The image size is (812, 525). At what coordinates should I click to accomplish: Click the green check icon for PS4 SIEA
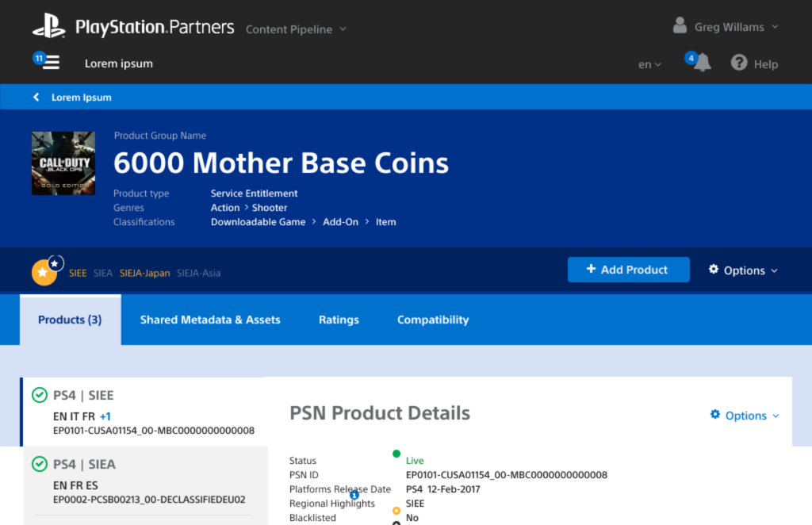(40, 464)
